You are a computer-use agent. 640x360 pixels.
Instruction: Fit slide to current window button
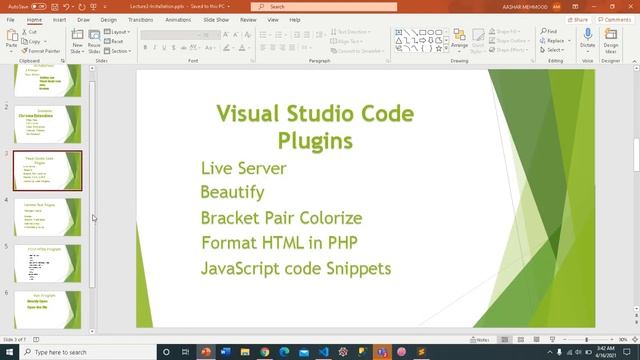point(635,340)
